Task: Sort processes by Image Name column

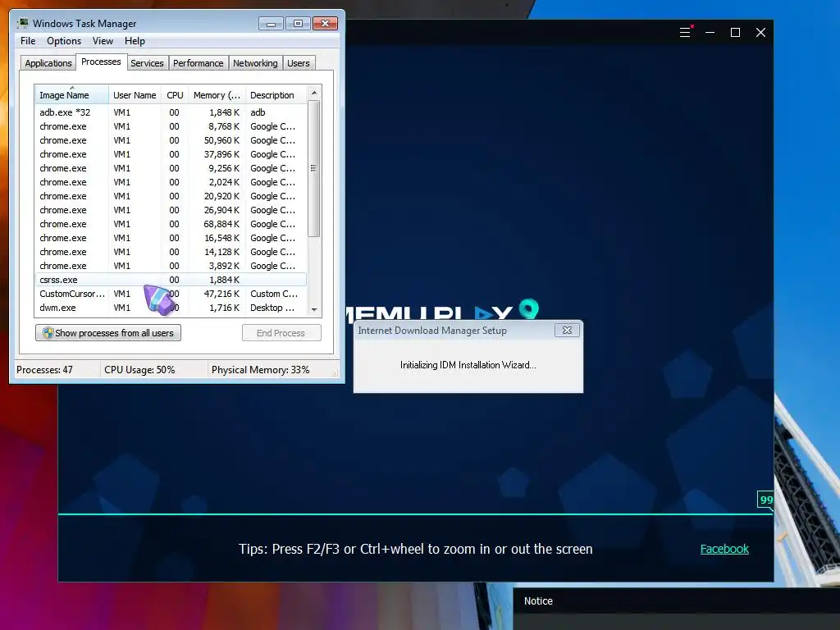Action: pos(72,95)
